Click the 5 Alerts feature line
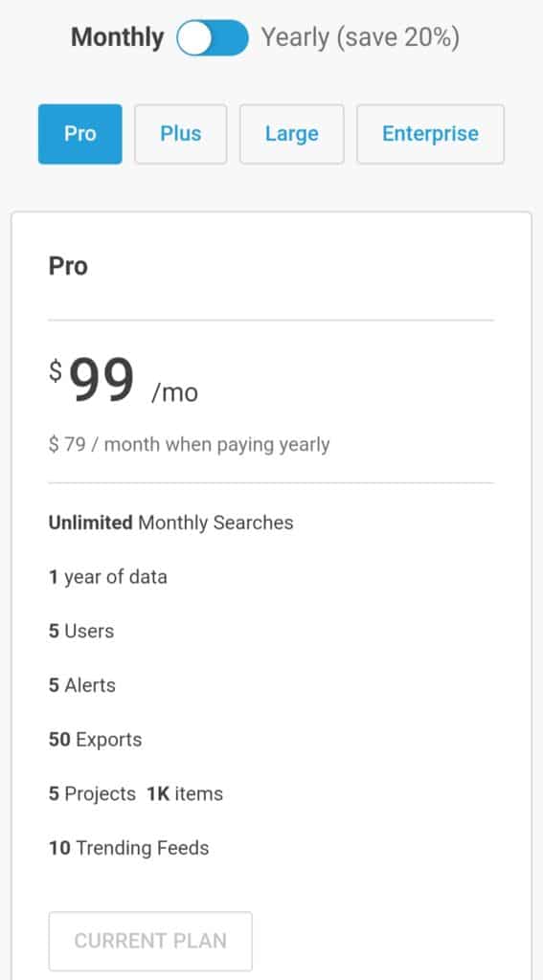 click(82, 685)
